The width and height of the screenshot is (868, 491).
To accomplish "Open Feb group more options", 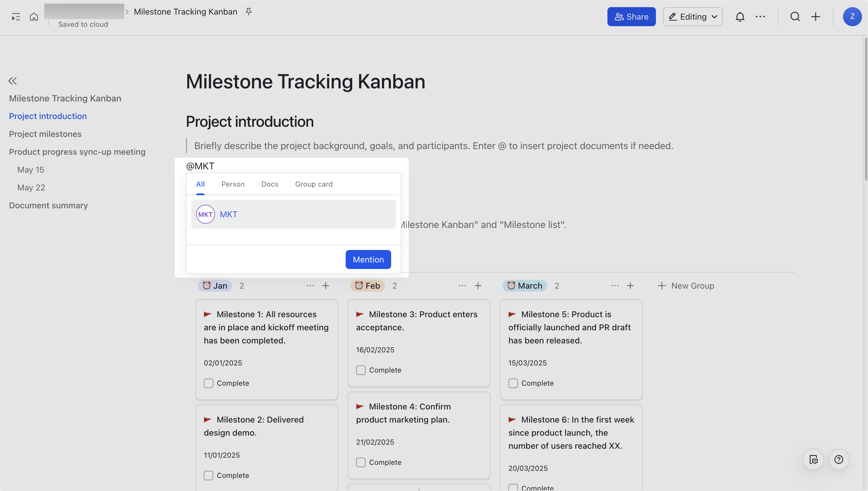I will point(463,286).
